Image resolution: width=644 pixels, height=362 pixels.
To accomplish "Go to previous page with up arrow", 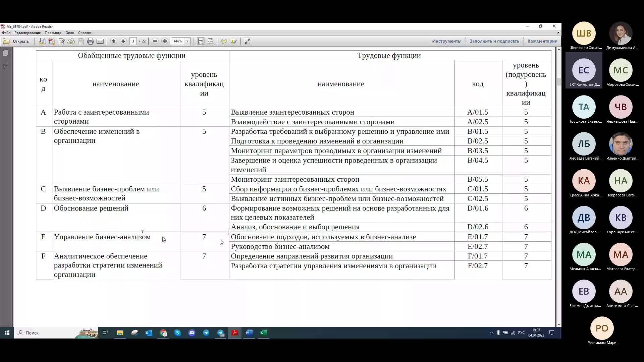I will tap(113, 41).
